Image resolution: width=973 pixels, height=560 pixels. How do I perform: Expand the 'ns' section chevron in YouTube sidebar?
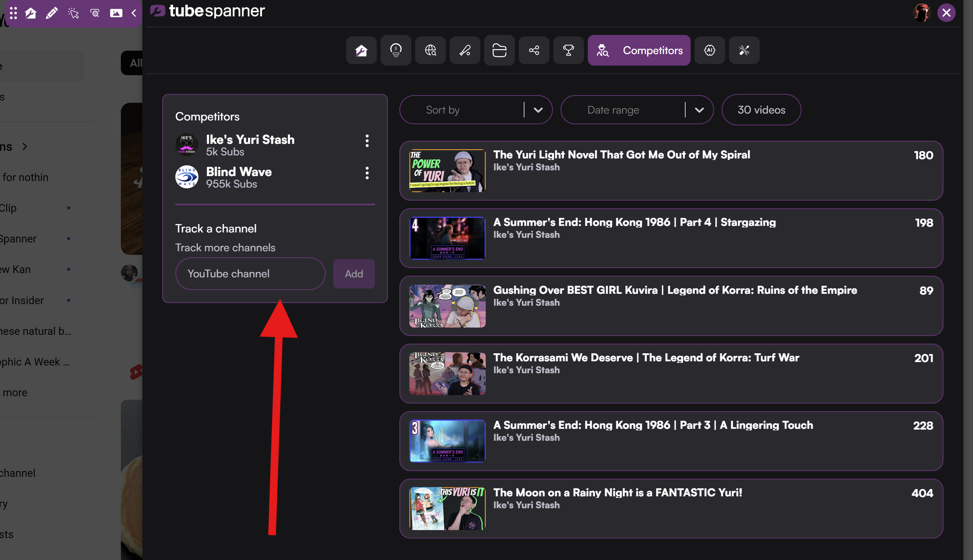click(x=25, y=147)
